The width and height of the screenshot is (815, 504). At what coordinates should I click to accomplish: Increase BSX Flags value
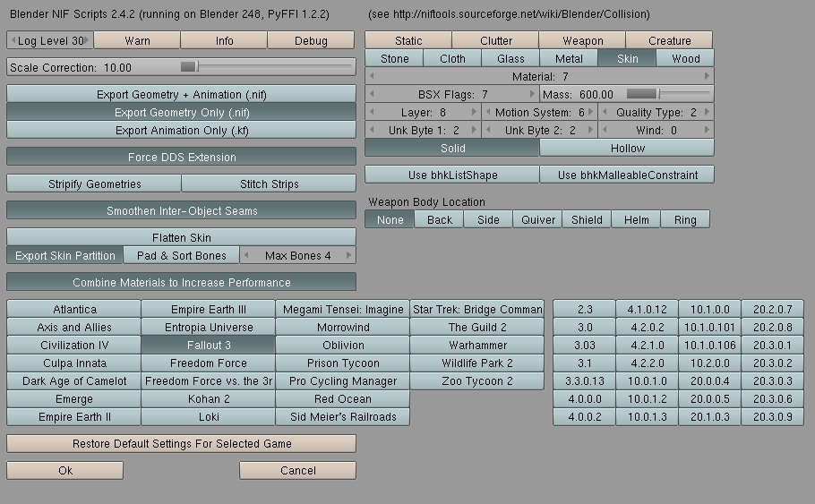[x=532, y=94]
